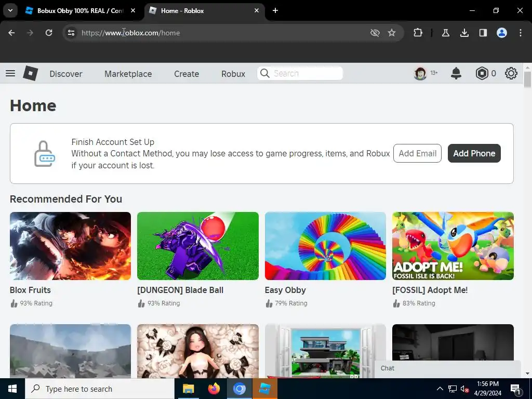Select the Home - Roblox tab

click(205, 10)
